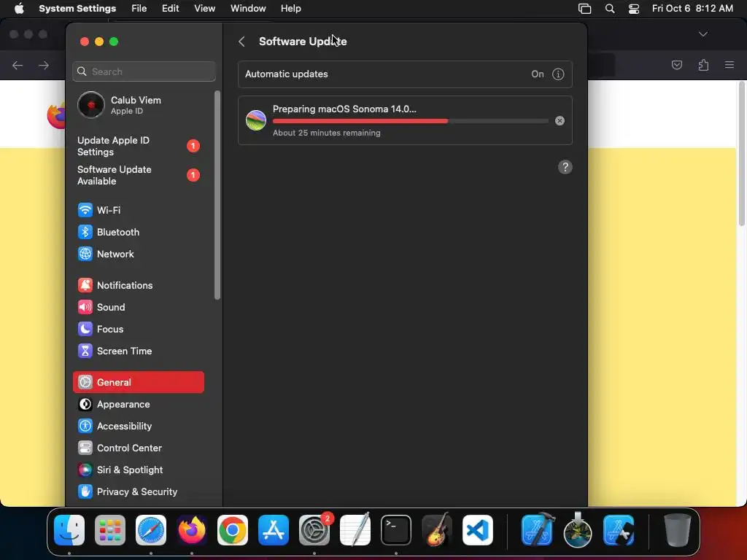Click 'About 25 minutes remaining' text
Viewport: 747px width, 560px height.
[x=326, y=133]
